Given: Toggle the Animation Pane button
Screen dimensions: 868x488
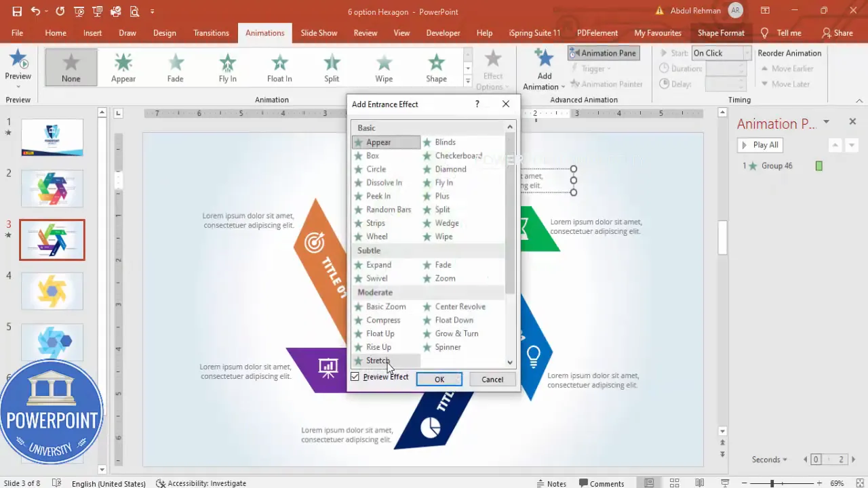Looking at the screenshot, I should click(604, 53).
